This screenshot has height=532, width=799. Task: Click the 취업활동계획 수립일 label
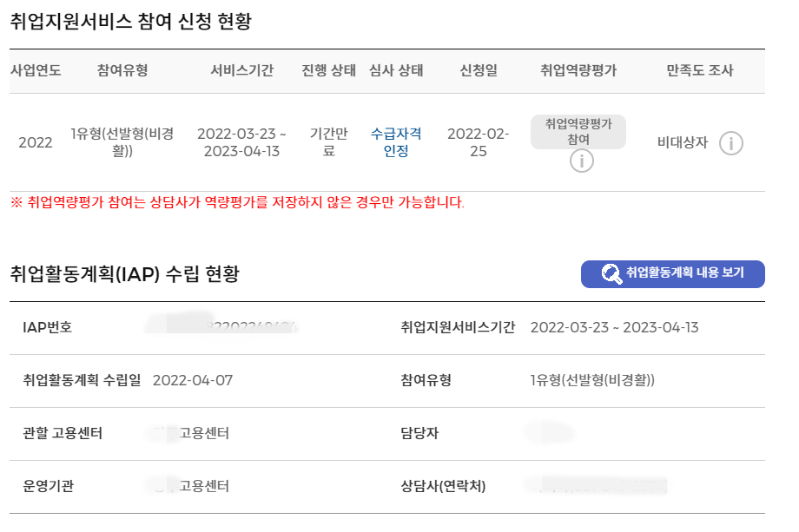(82, 380)
